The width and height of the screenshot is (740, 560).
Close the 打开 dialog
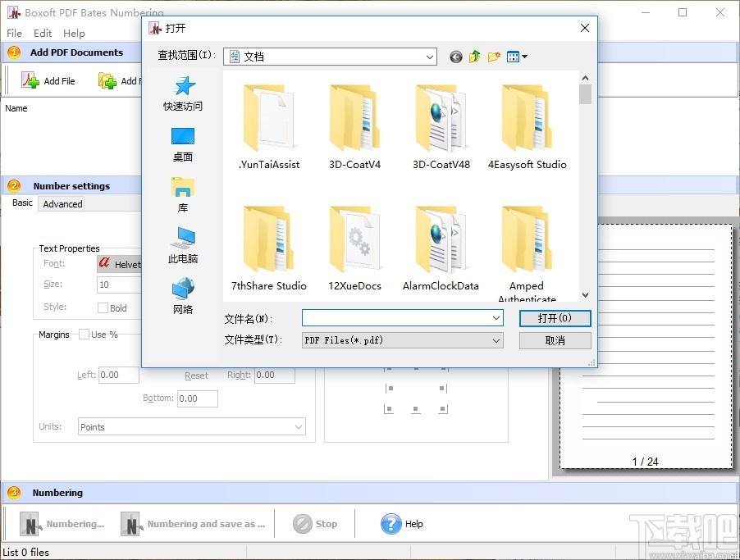click(x=584, y=29)
